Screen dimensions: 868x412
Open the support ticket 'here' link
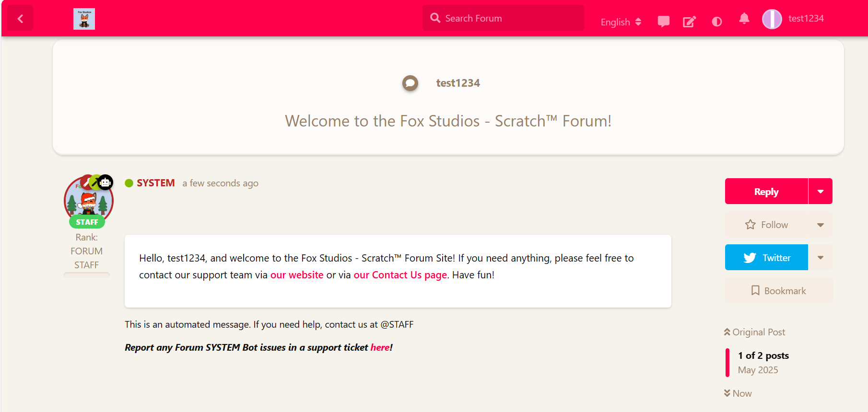click(380, 347)
